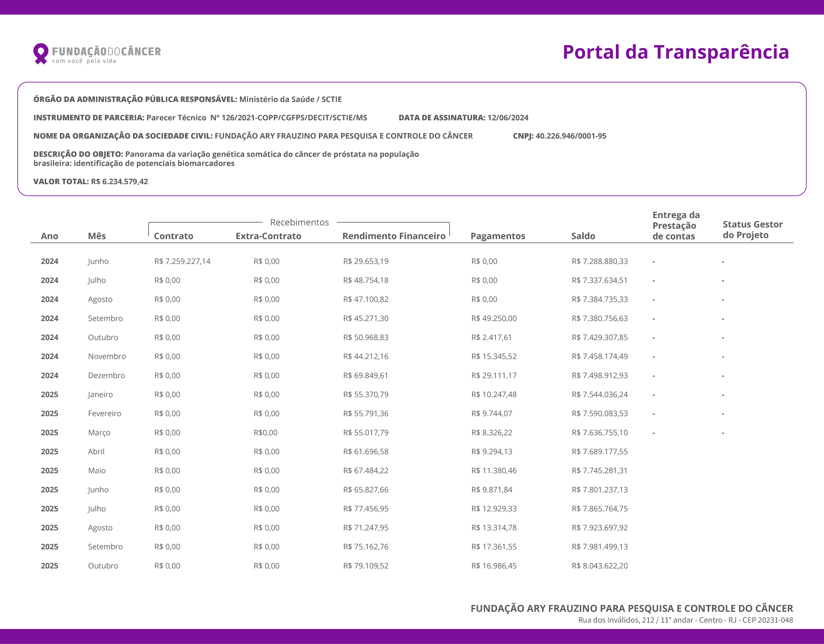Screen dimensions: 824x644
Task: Click the Recebimentos group header
Action: pos(299,222)
